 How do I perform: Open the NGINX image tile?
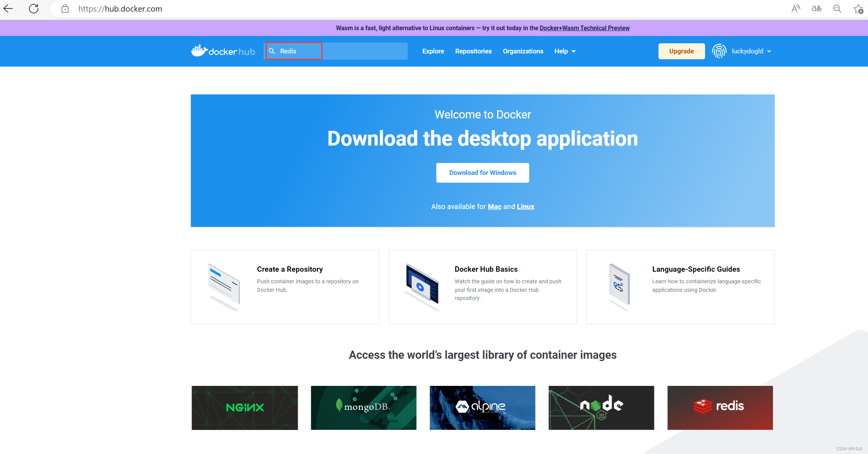coord(245,408)
